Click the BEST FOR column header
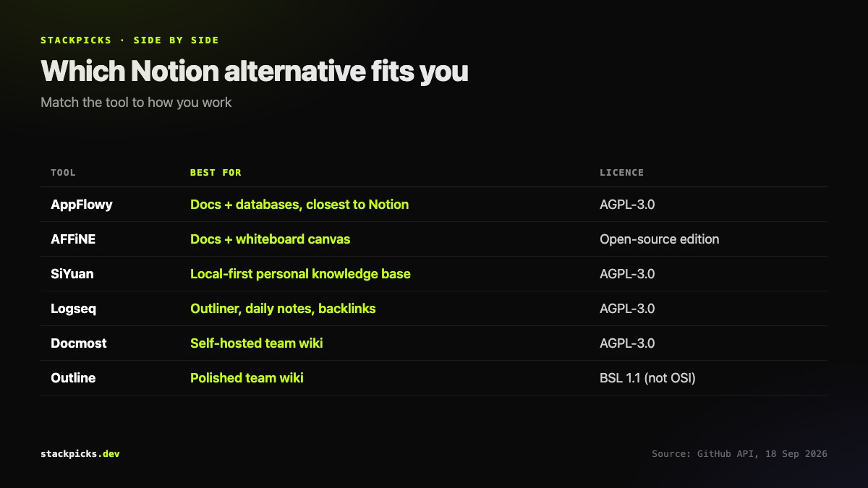Screen dimensions: 868x488 point(216,173)
